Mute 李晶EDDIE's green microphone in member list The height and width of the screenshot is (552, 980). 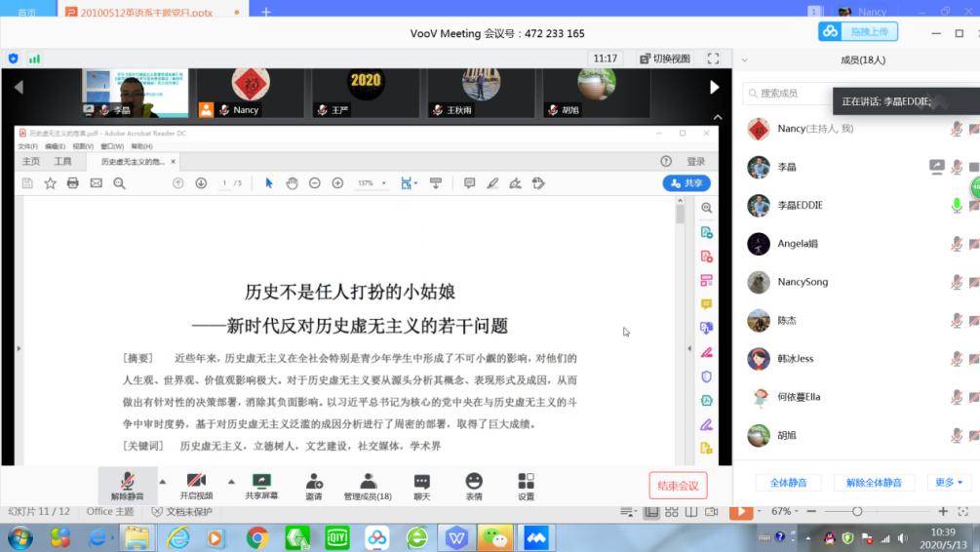(957, 206)
